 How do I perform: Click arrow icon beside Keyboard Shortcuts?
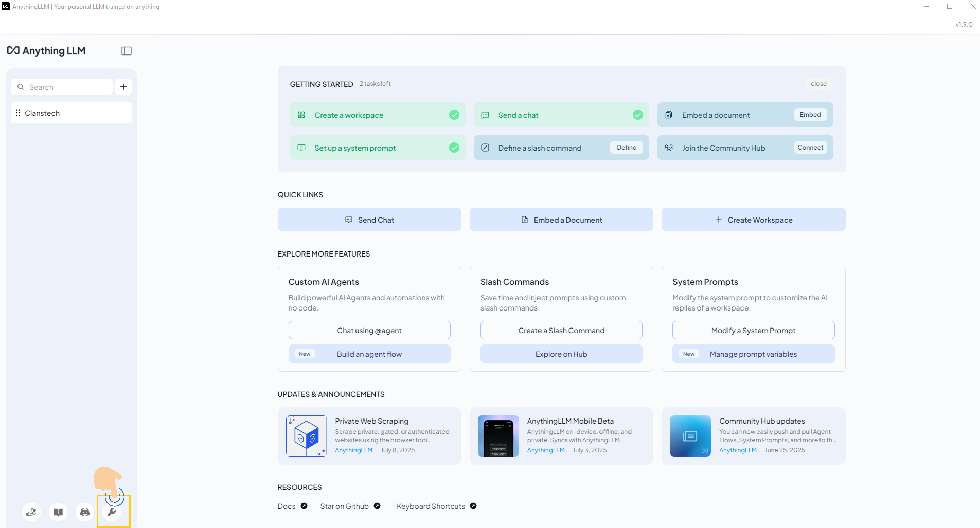(x=473, y=506)
